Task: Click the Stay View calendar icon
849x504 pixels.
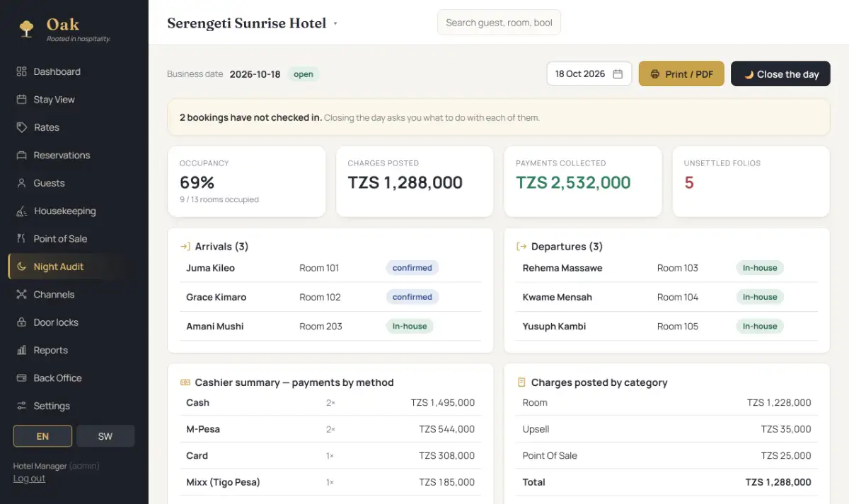Action: pos(21,100)
